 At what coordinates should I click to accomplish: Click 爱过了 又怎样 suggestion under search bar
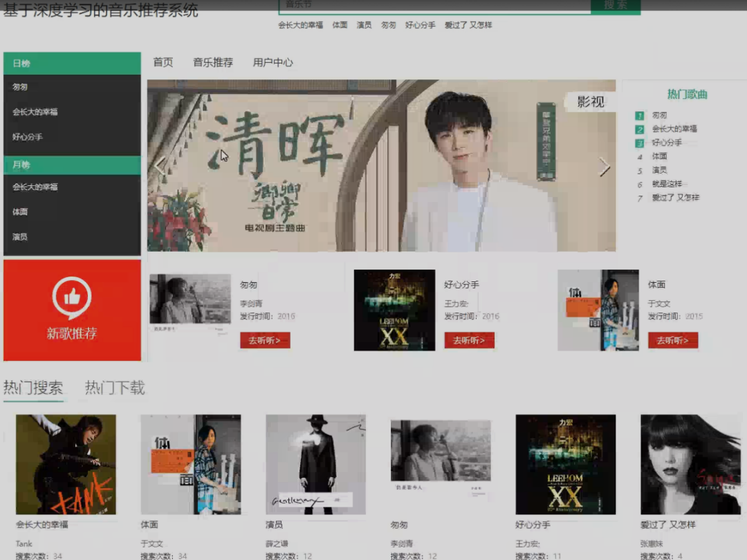468,25
